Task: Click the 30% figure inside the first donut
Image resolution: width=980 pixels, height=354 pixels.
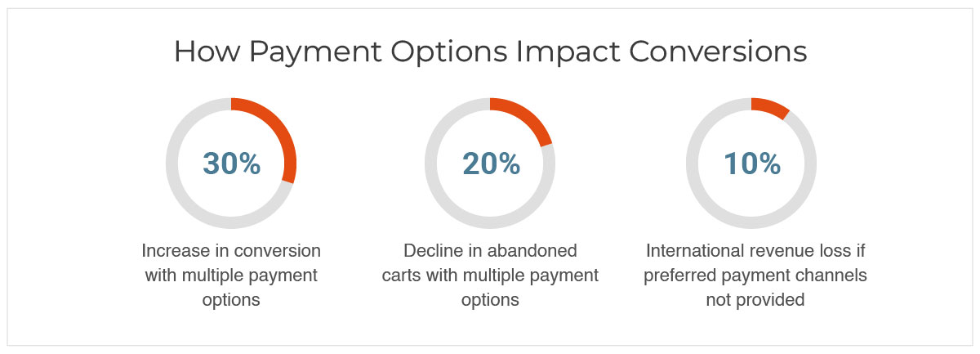Action: pyautogui.click(x=231, y=164)
